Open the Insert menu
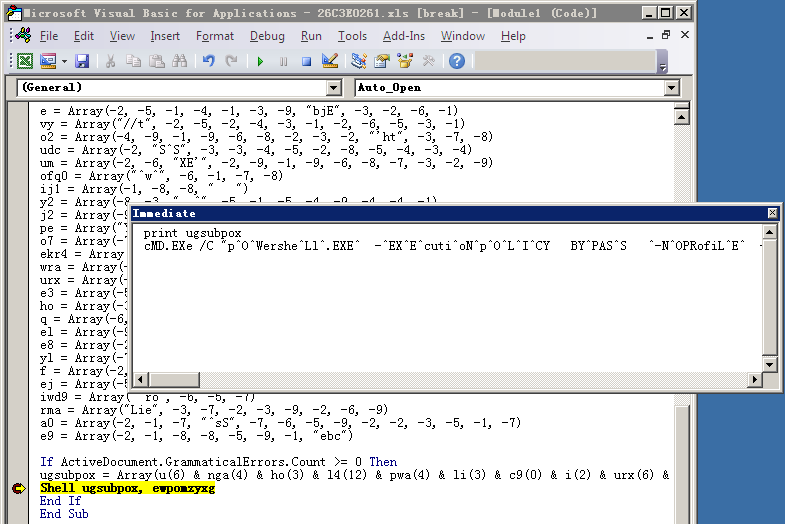 165,36
